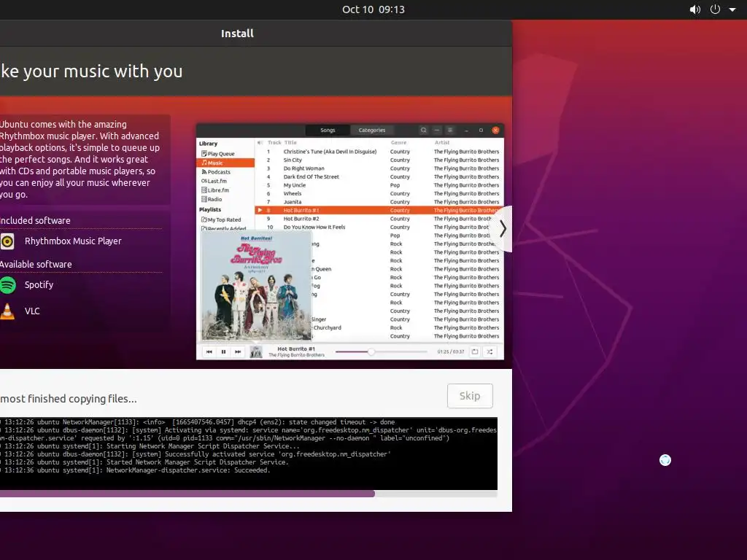Click the Spotify icon
This screenshot has height=560, width=747.
point(7,285)
